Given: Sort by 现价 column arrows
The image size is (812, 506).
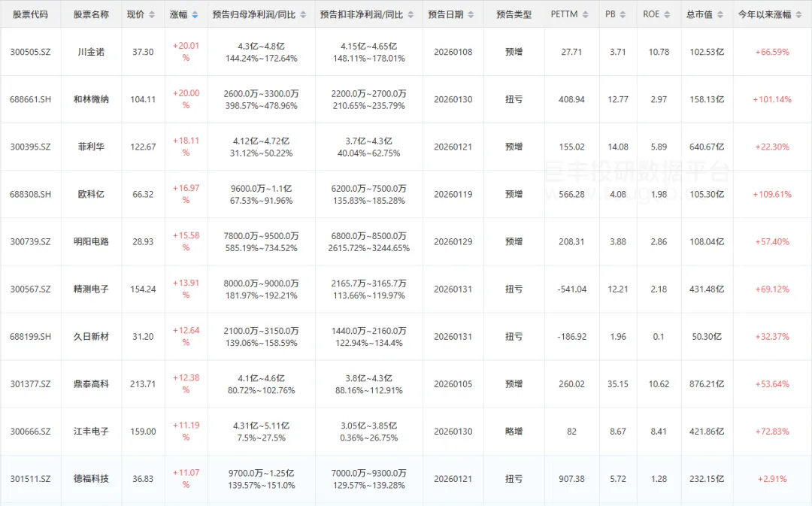Looking at the screenshot, I should [152, 15].
